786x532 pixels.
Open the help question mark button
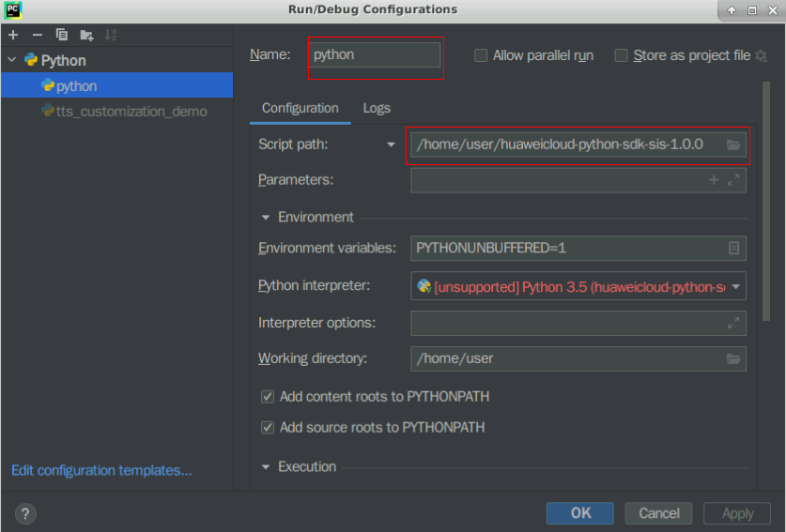(x=25, y=513)
